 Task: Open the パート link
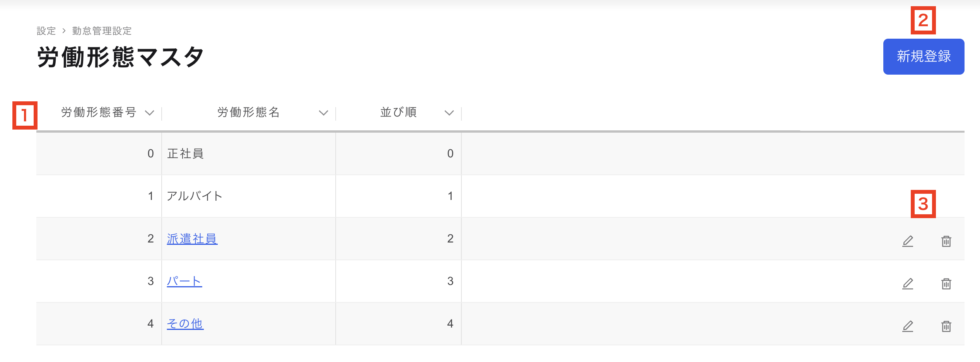tap(184, 281)
